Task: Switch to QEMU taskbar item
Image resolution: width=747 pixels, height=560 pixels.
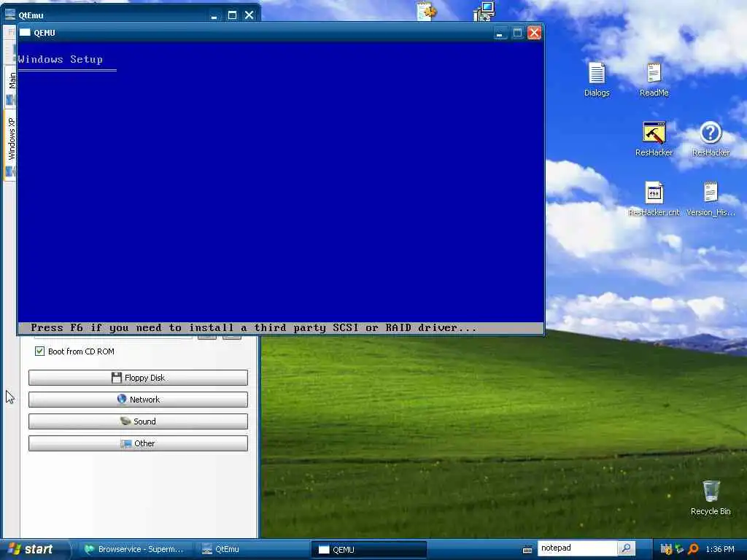Action: click(368, 550)
